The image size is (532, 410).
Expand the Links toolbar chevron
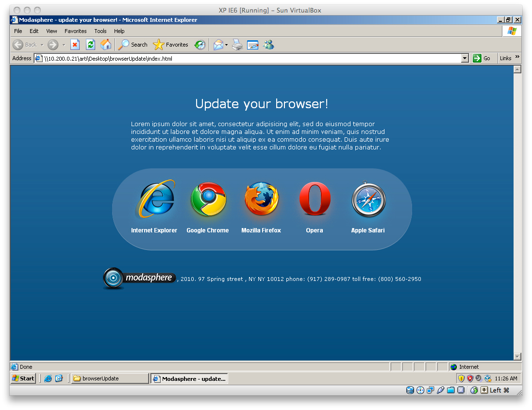click(x=517, y=57)
